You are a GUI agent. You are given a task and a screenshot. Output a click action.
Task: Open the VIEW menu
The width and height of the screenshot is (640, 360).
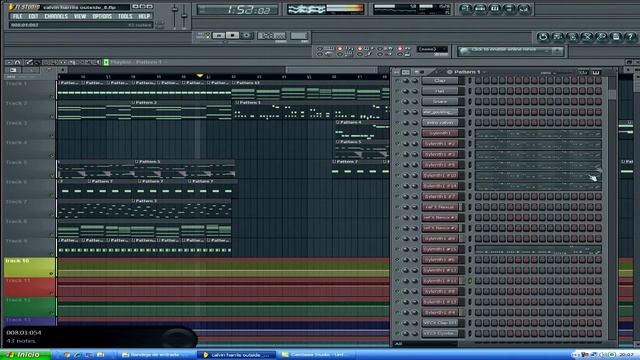click(80, 16)
